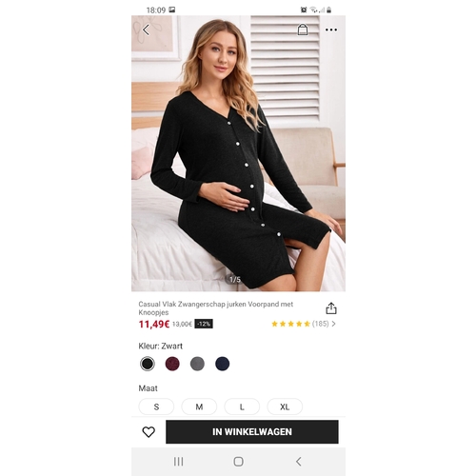Tap the share icon beside product title
The width and height of the screenshot is (476, 476).
331,308
